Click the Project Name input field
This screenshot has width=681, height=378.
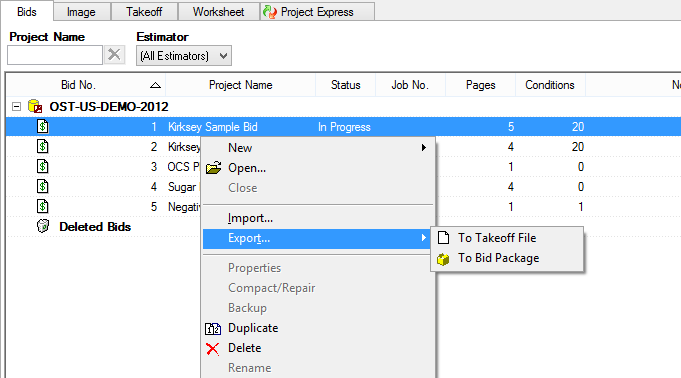coord(55,55)
